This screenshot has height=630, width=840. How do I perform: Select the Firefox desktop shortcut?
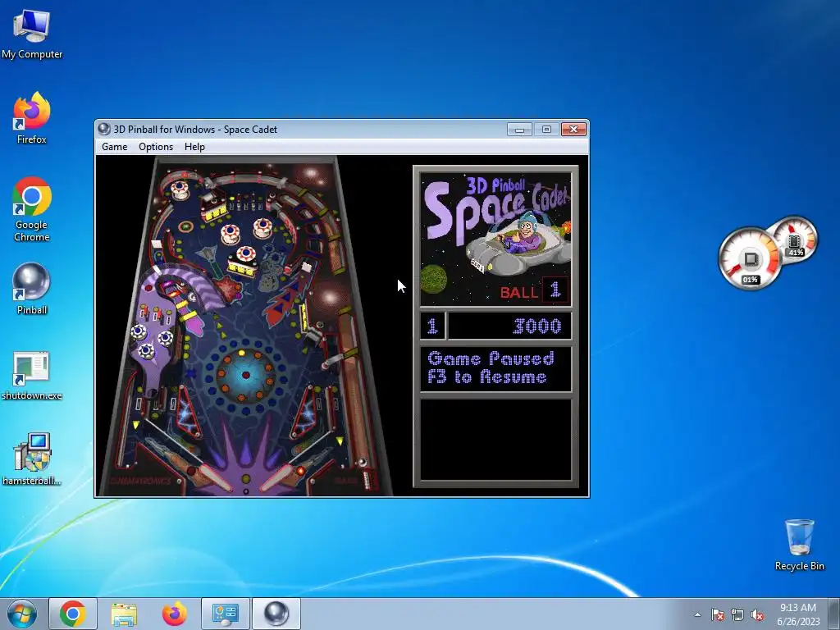(x=32, y=118)
